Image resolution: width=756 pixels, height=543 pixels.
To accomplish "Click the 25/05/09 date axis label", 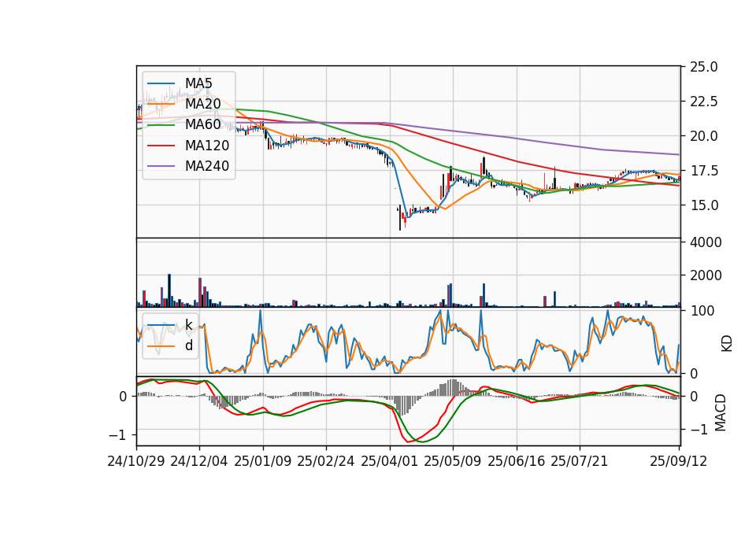I will [x=453, y=461].
